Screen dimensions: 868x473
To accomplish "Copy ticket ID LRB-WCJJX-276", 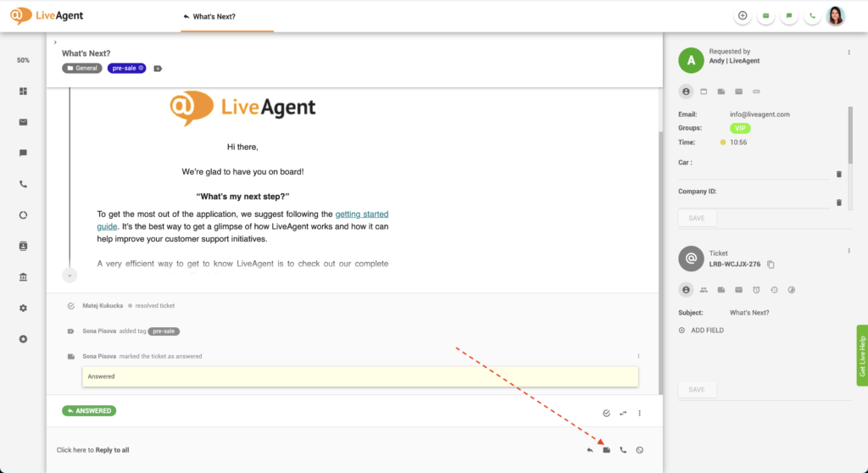I will click(x=771, y=264).
